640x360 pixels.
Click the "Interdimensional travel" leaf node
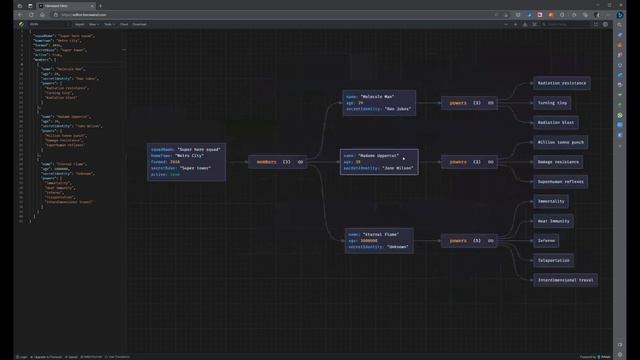tap(566, 280)
